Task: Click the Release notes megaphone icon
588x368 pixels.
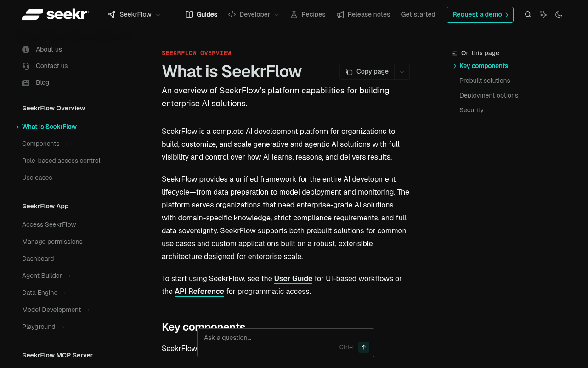Action: (340, 15)
